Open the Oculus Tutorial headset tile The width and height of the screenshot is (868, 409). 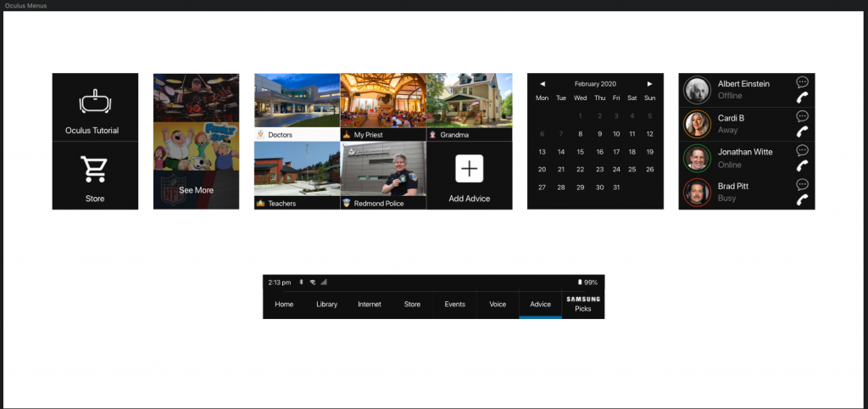pyautogui.click(x=95, y=107)
